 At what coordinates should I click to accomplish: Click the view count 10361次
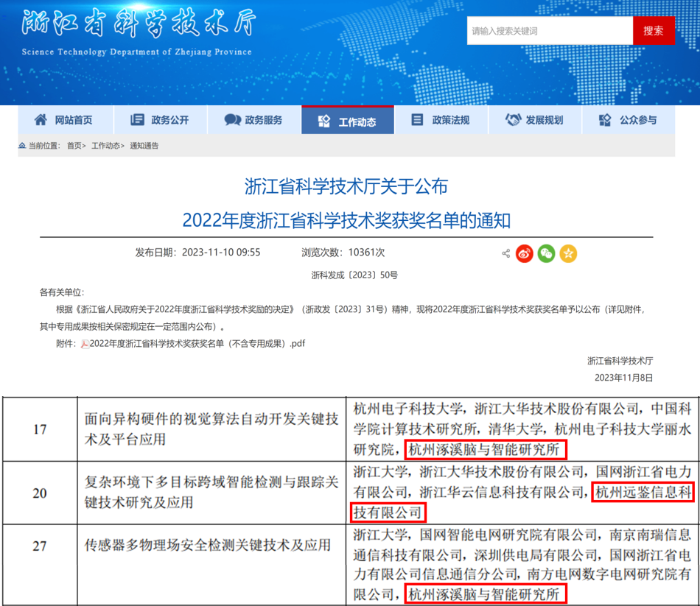tap(366, 253)
